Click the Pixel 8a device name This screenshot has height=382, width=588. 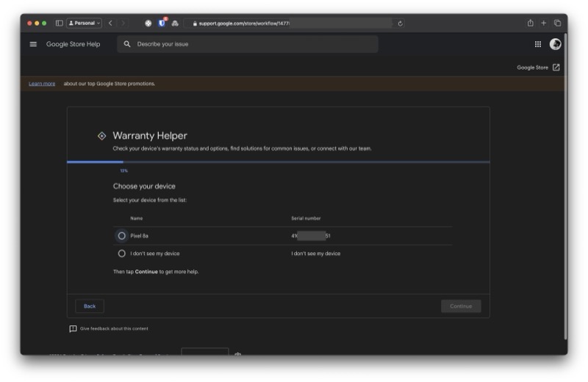coord(139,236)
